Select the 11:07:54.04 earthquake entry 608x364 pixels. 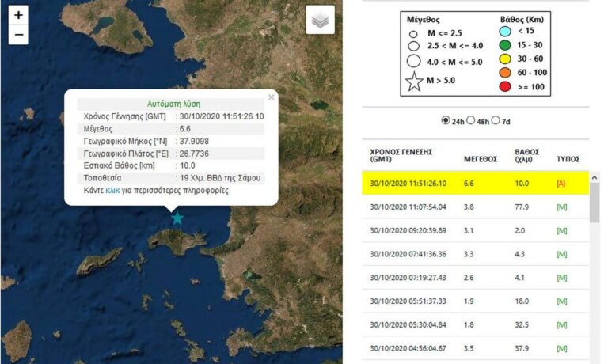[x=475, y=207]
